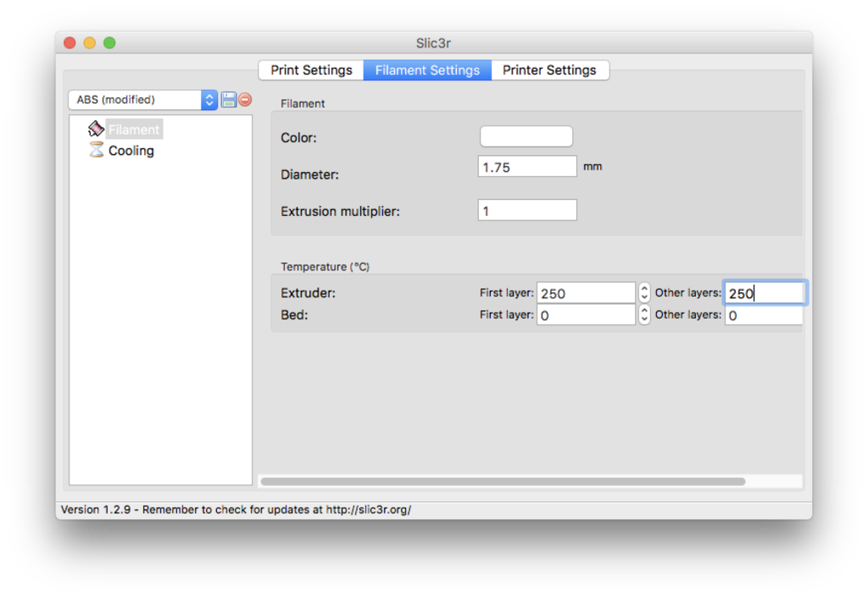
Task: Click the Version 1.2.9 status bar text
Action: (x=236, y=509)
